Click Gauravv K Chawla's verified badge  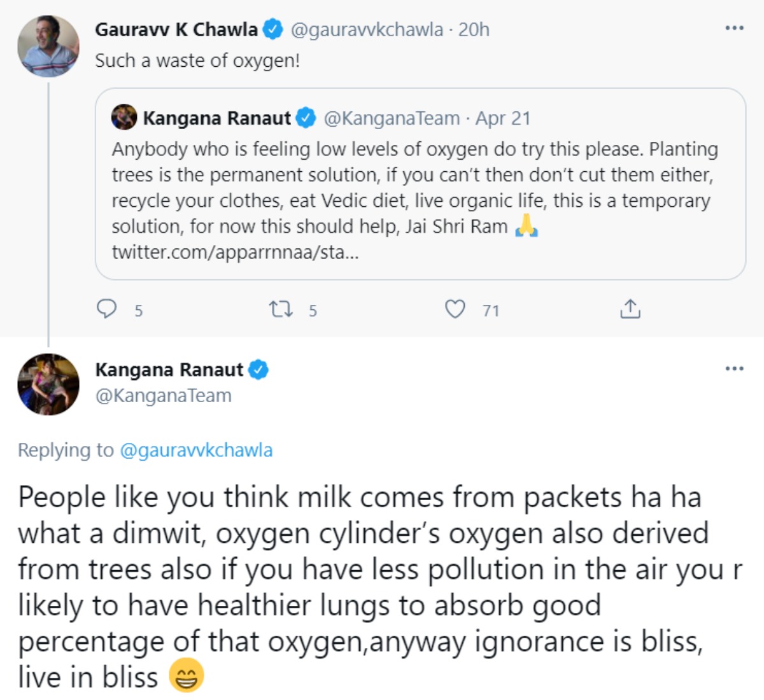pyautogui.click(x=273, y=29)
